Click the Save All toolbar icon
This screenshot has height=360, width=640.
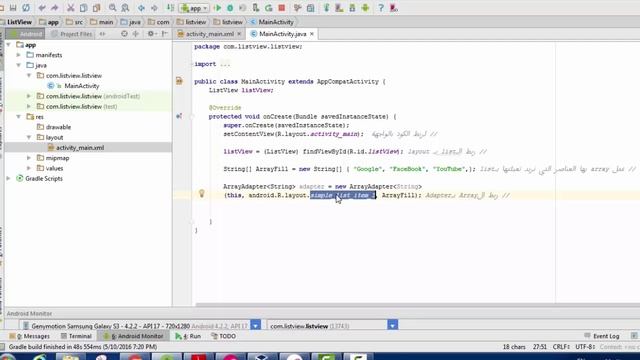pos(13,8)
